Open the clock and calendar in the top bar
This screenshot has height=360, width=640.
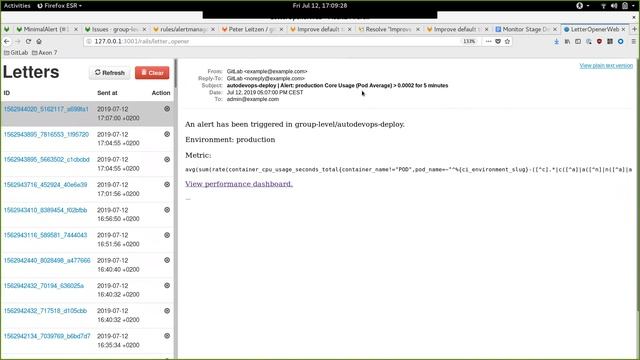(320, 6)
